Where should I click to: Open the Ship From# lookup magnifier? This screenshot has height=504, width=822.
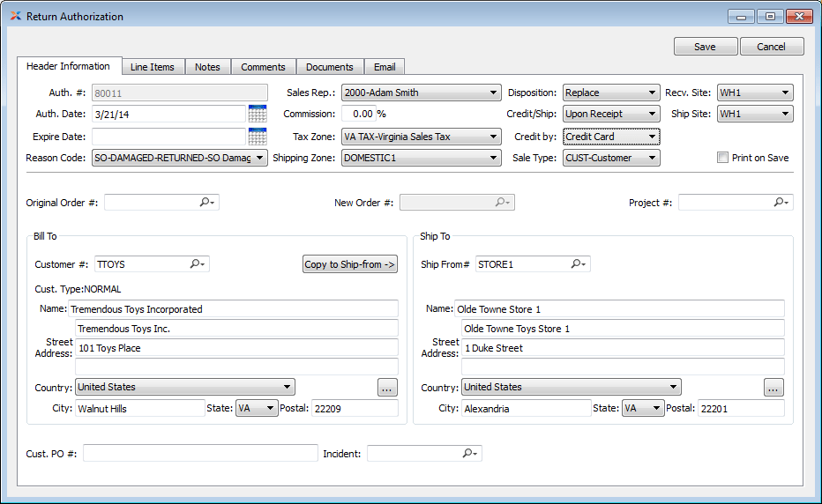coord(579,264)
